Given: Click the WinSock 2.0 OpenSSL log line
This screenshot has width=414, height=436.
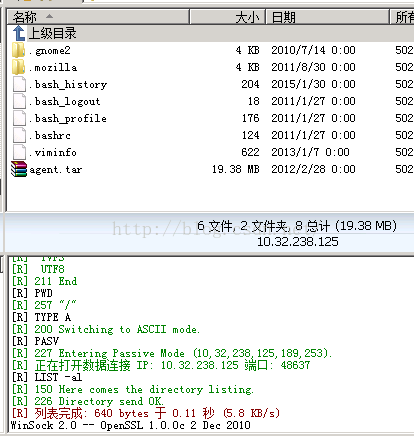Looking at the screenshot, I should [x=130, y=425].
